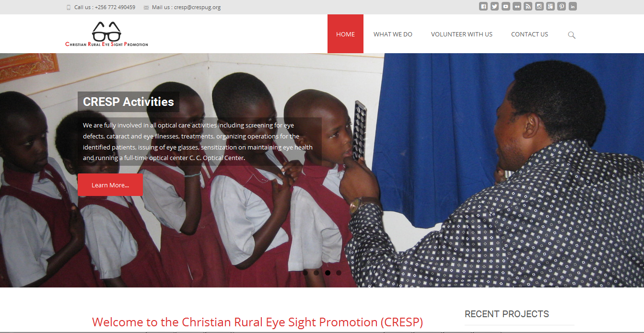Image resolution: width=644 pixels, height=333 pixels.
Task: Select the fourth slider dot
Action: [339, 273]
